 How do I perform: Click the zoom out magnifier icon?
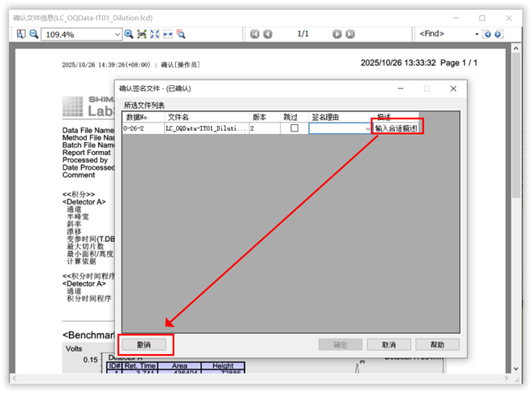[x=34, y=34]
